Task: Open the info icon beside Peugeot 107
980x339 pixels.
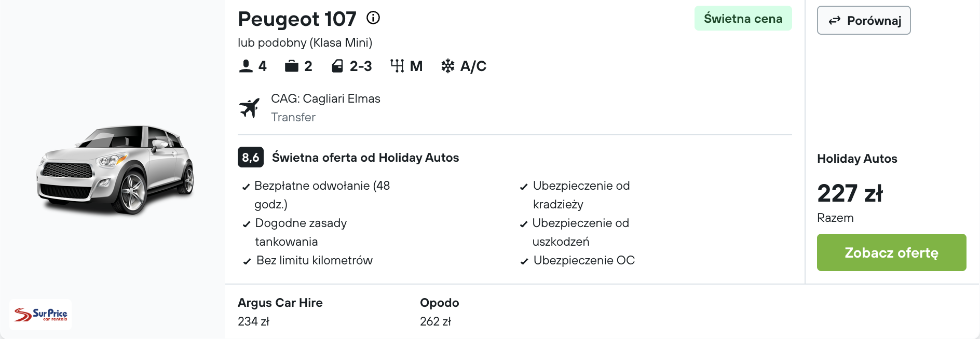Action: tap(373, 18)
